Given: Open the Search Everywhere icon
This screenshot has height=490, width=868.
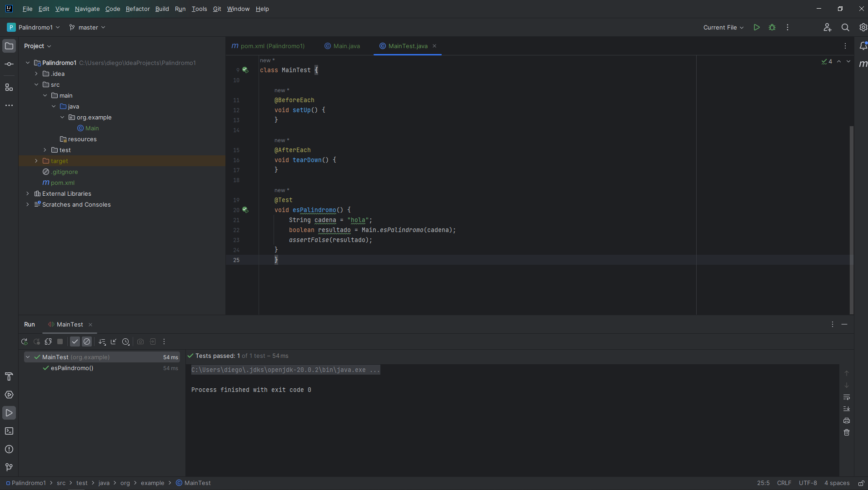Looking at the screenshot, I should [845, 27].
